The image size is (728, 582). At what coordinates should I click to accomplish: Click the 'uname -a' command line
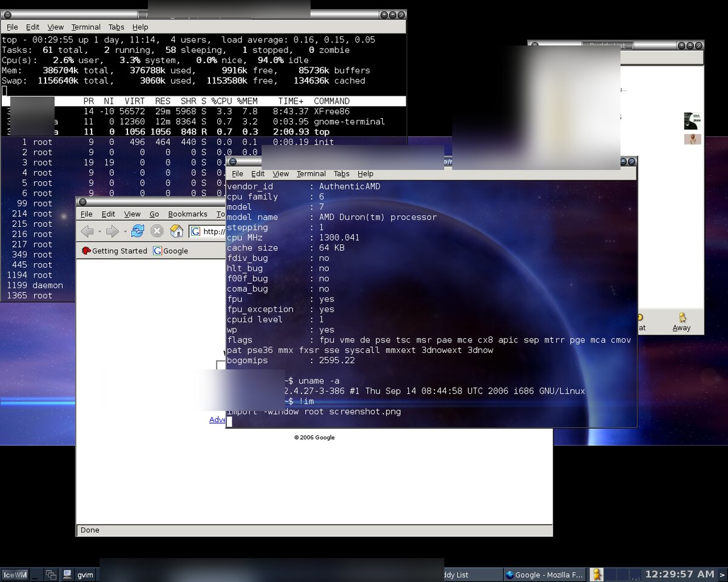[x=318, y=381]
